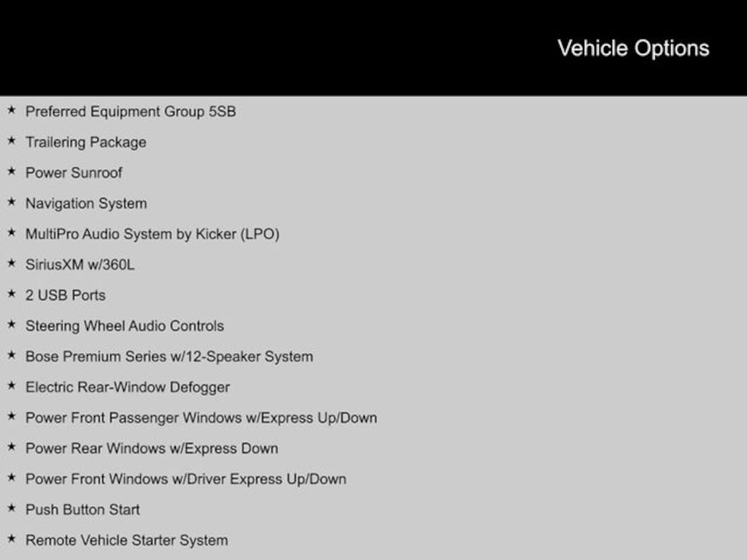
Task: Click Power Front Passenger Windows option text
Action: [201, 418]
